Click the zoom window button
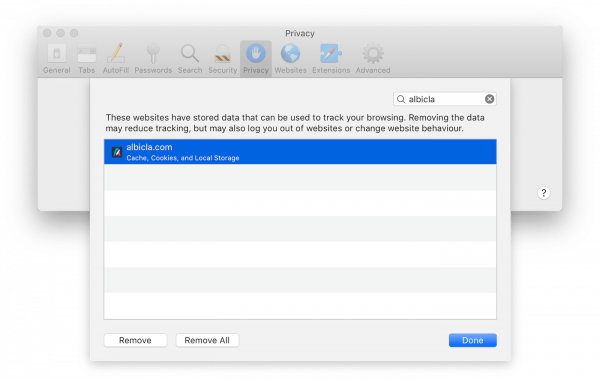The height and width of the screenshot is (379, 600). 74,33
